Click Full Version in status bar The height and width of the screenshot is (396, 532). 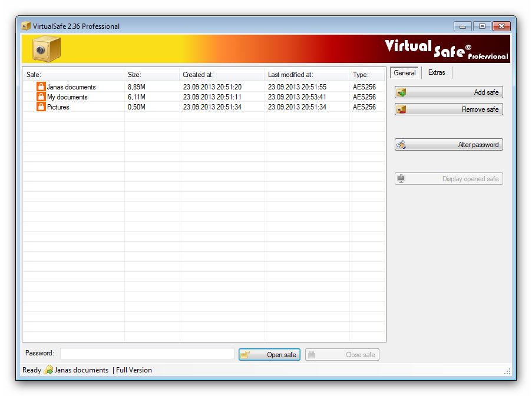click(134, 370)
